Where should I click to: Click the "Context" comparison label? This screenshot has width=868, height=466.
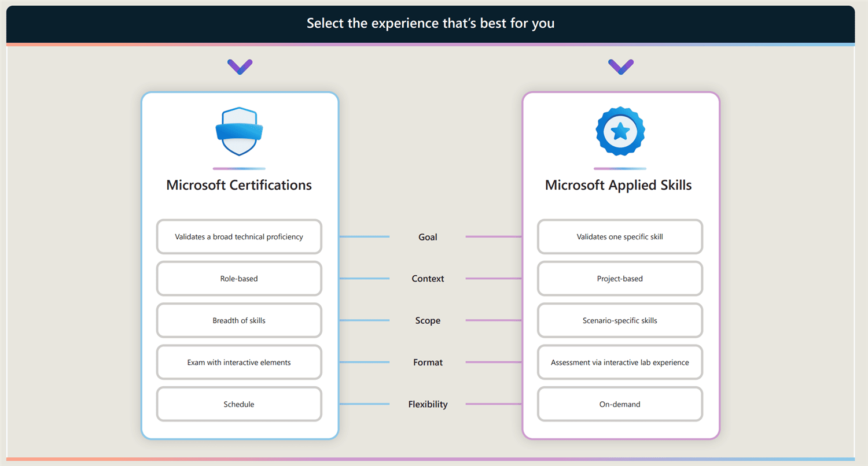pyautogui.click(x=428, y=279)
